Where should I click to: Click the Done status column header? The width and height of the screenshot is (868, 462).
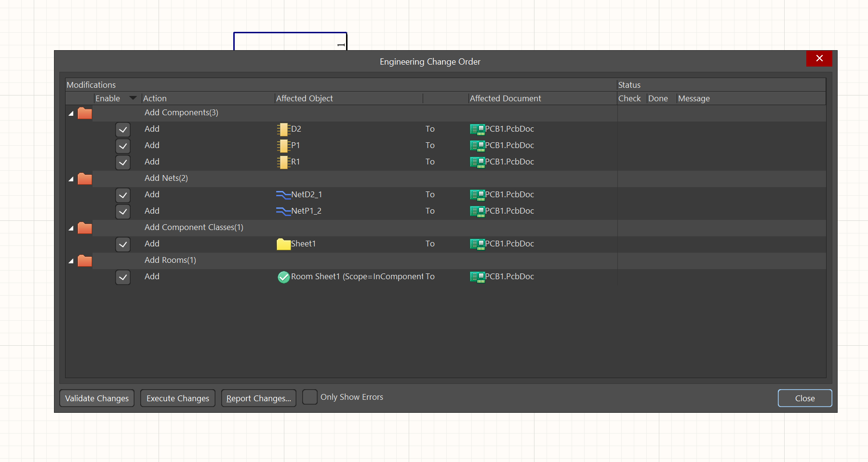661,98
